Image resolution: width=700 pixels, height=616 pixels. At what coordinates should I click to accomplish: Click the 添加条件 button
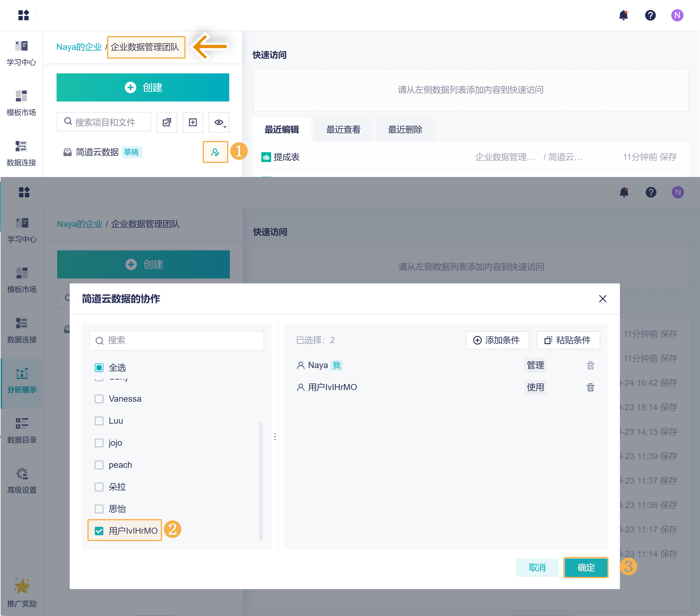pos(497,340)
